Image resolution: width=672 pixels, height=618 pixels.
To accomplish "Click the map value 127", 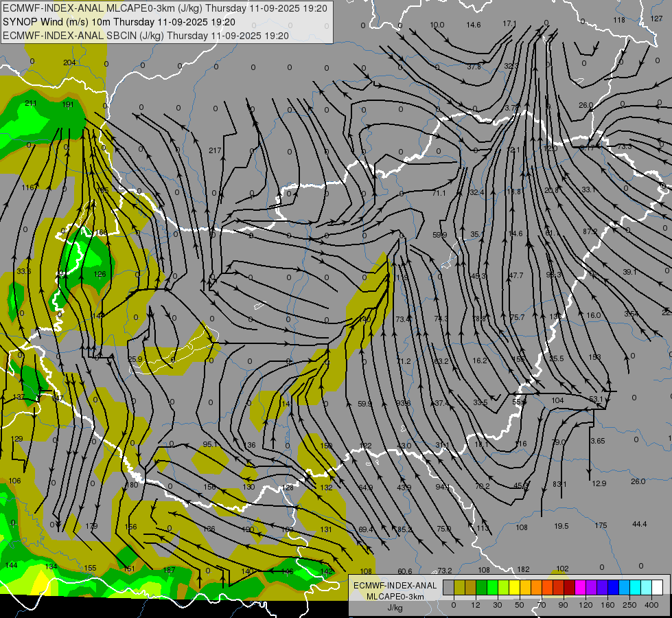I will pyautogui.click(x=656, y=19).
